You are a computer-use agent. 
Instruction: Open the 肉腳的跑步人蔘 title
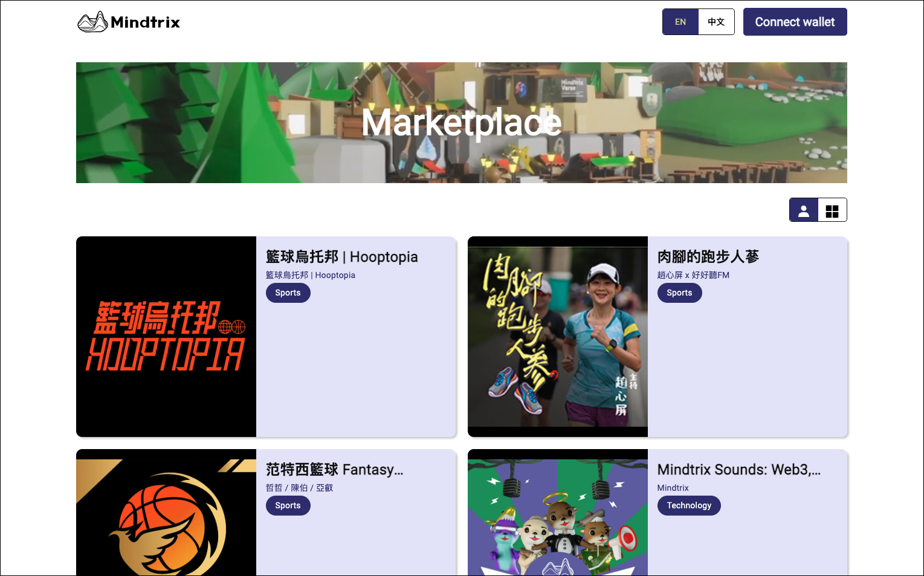coord(708,257)
